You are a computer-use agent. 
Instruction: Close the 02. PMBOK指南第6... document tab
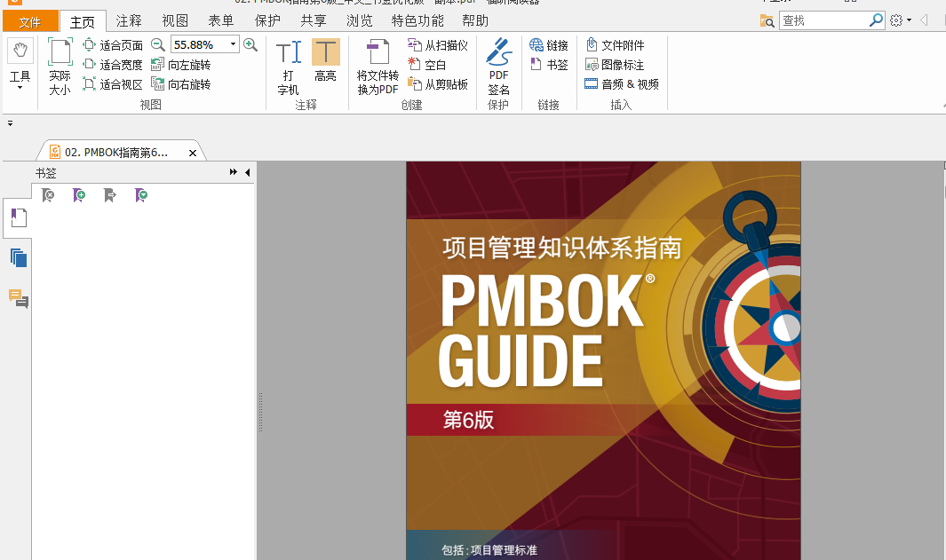pyautogui.click(x=193, y=154)
